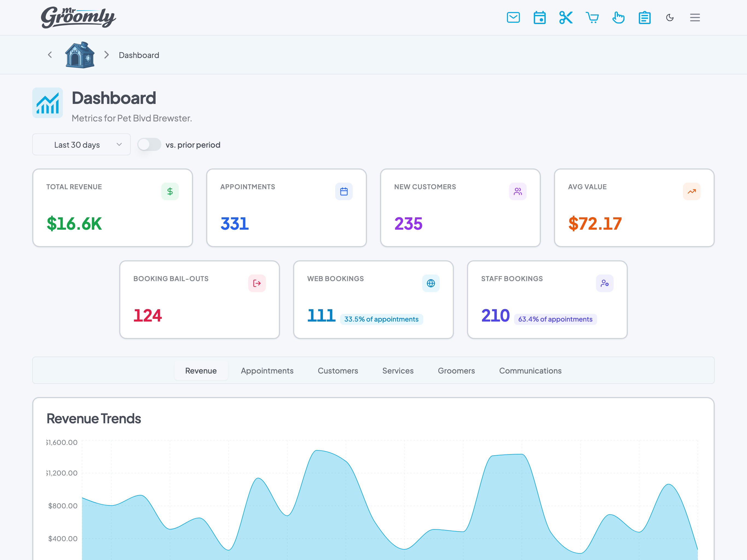Click the dollar sign icon on Total Revenue
This screenshot has width=747, height=560.
pos(170,191)
